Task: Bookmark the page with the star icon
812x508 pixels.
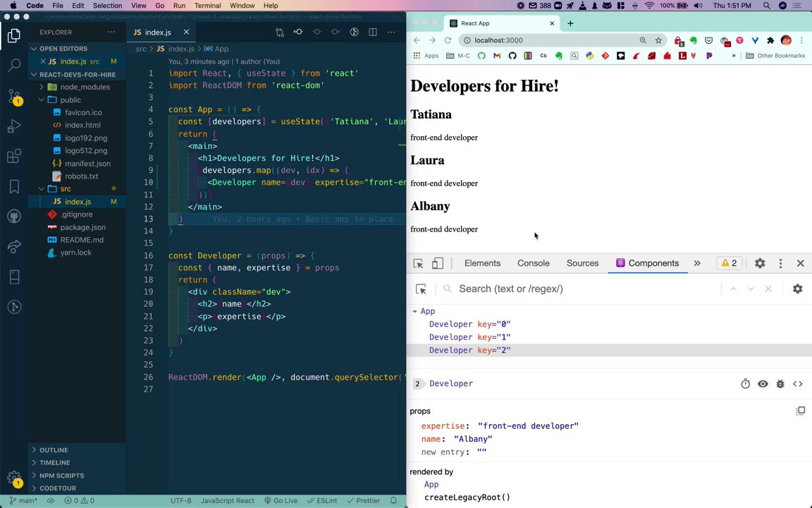Action: [x=658, y=40]
